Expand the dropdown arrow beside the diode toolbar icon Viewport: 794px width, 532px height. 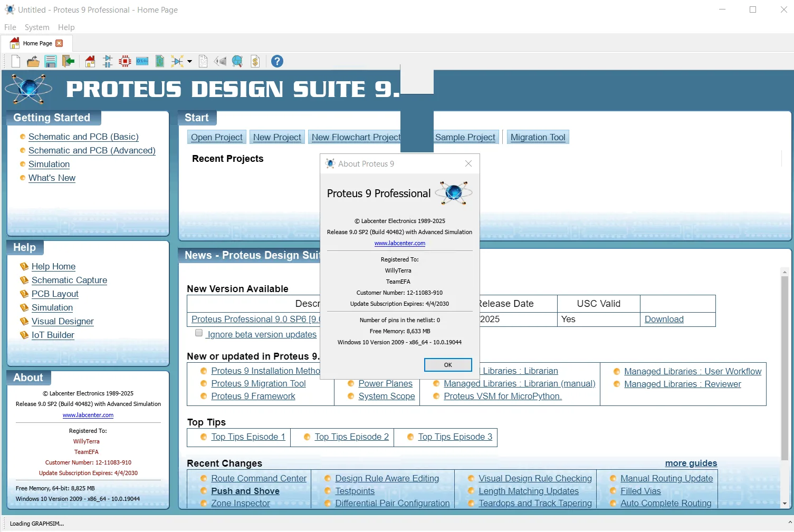pyautogui.click(x=189, y=62)
